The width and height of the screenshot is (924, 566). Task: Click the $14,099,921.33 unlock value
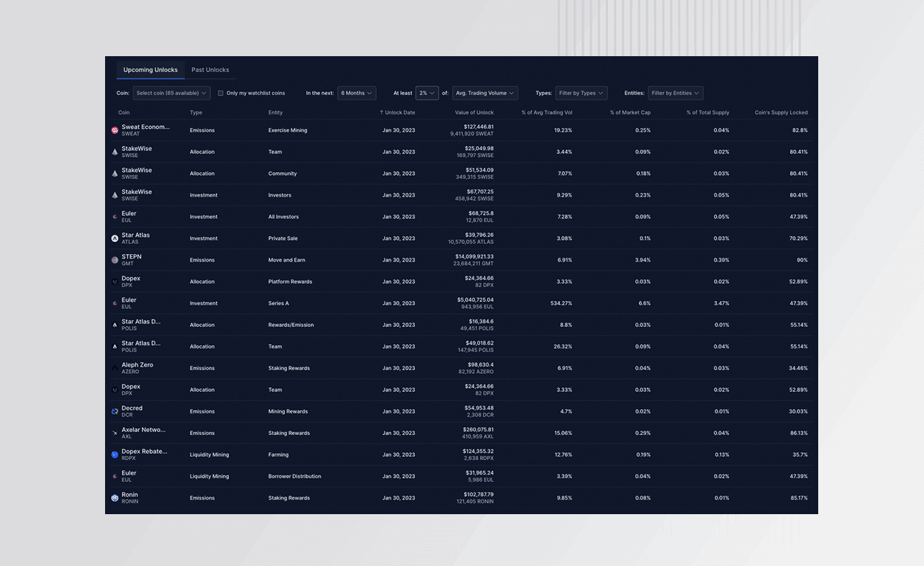(474, 256)
